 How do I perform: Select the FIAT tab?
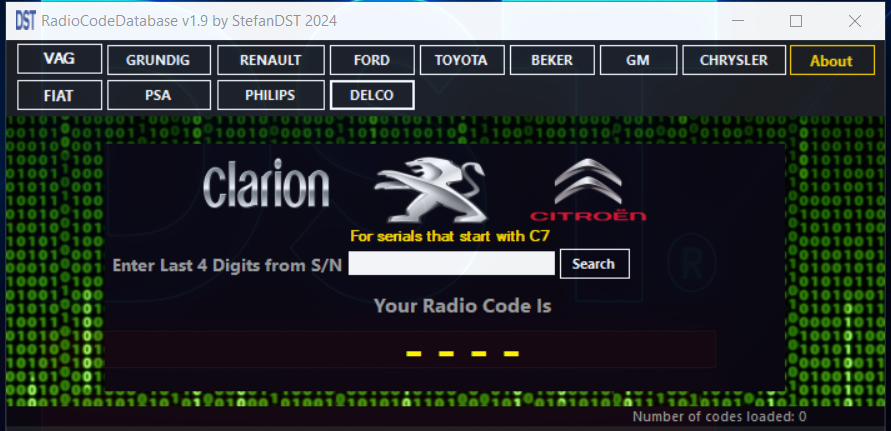pos(60,95)
